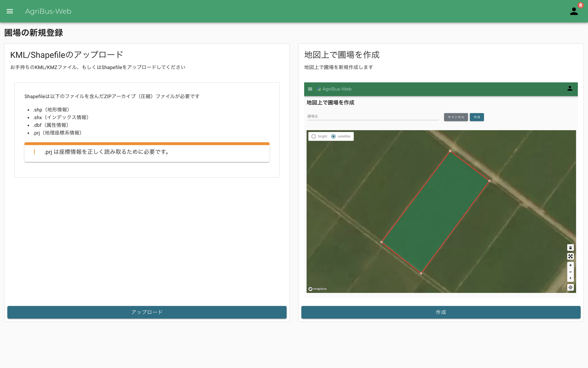Click the small 作成 button next to キャンセル
The image size is (588, 368).
click(477, 117)
